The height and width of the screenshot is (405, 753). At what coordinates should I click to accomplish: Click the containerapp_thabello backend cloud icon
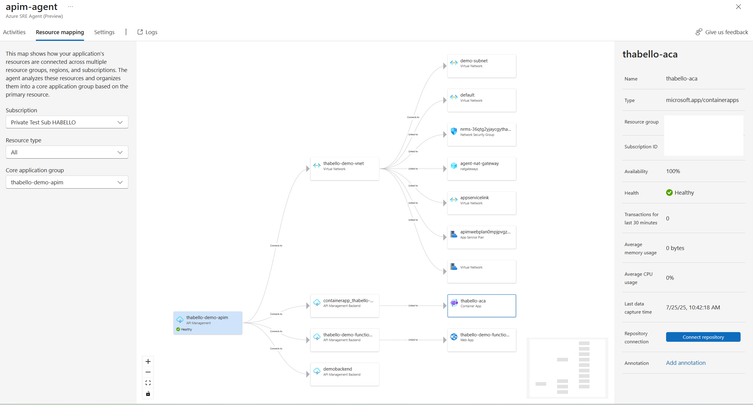(317, 302)
